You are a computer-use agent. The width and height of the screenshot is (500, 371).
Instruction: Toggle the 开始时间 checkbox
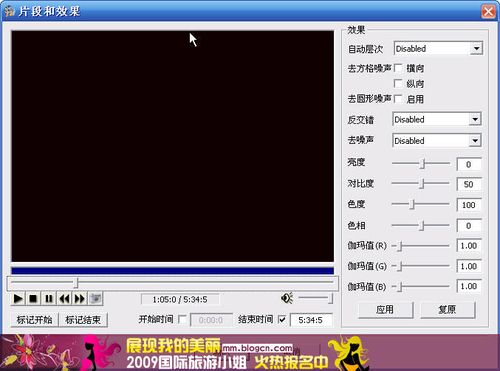182,319
